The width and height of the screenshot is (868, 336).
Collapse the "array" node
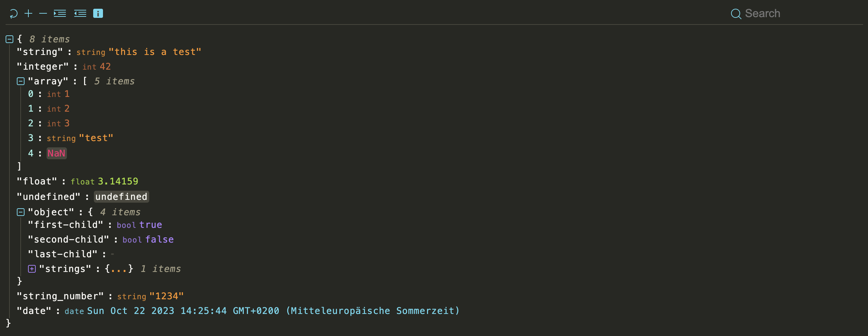click(20, 81)
